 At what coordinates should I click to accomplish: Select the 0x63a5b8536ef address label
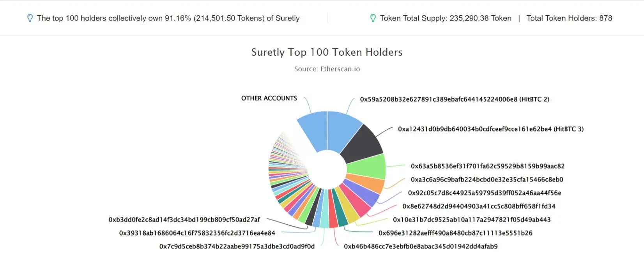[x=488, y=166]
